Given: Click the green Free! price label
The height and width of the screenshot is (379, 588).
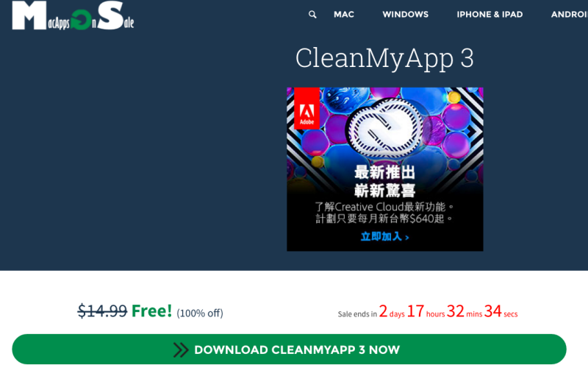Looking at the screenshot, I should point(152,311).
